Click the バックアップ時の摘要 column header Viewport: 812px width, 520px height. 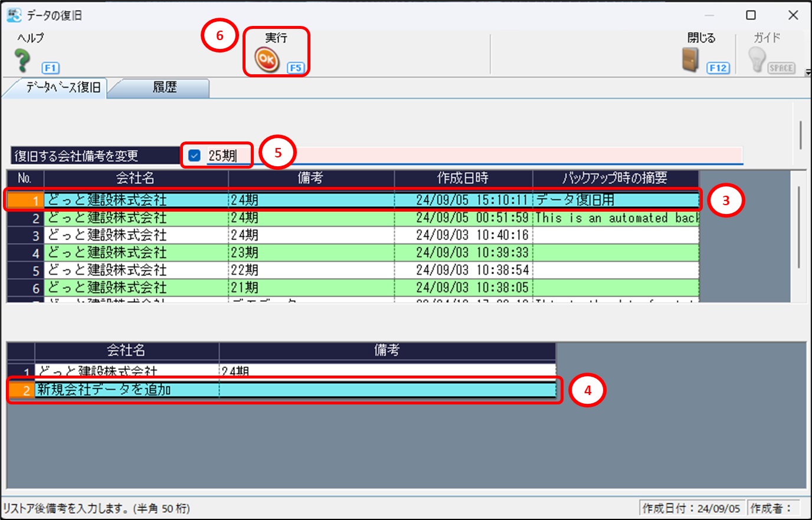[x=615, y=178]
